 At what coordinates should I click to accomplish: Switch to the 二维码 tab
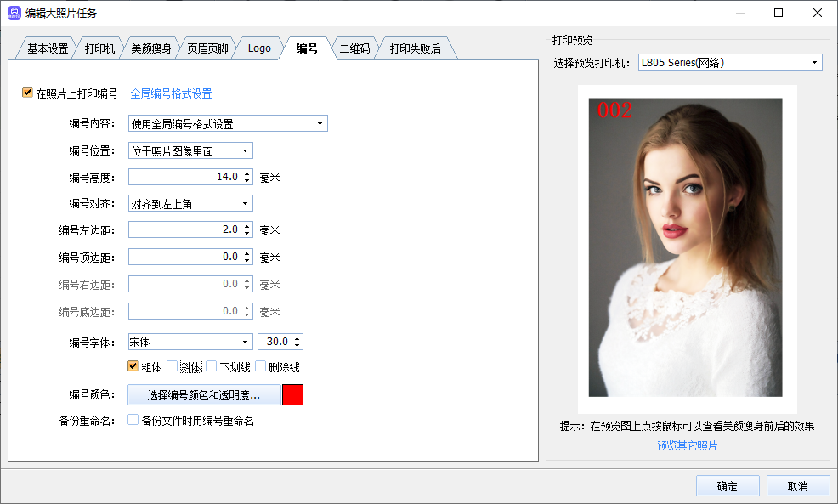[354, 48]
